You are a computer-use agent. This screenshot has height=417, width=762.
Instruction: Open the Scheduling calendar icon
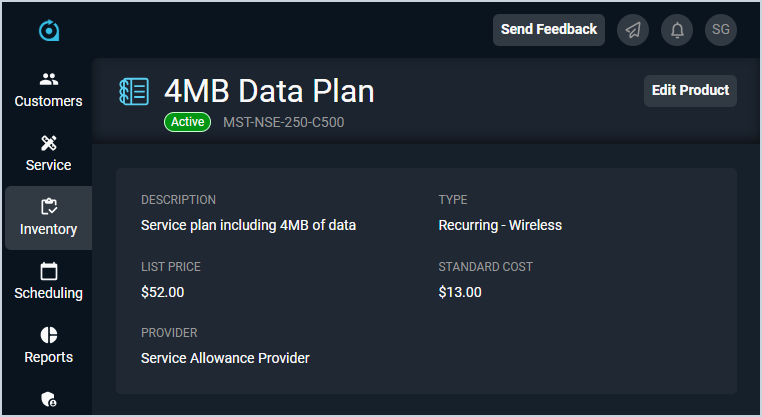[49, 271]
